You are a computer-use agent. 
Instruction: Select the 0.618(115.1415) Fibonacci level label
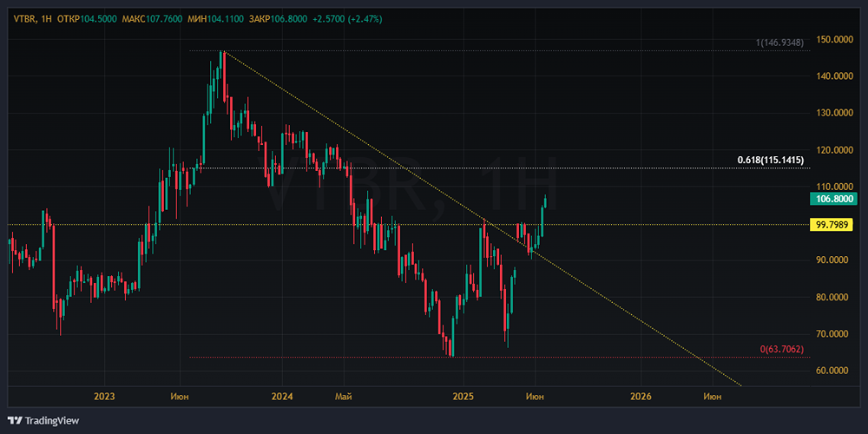pyautogui.click(x=770, y=161)
